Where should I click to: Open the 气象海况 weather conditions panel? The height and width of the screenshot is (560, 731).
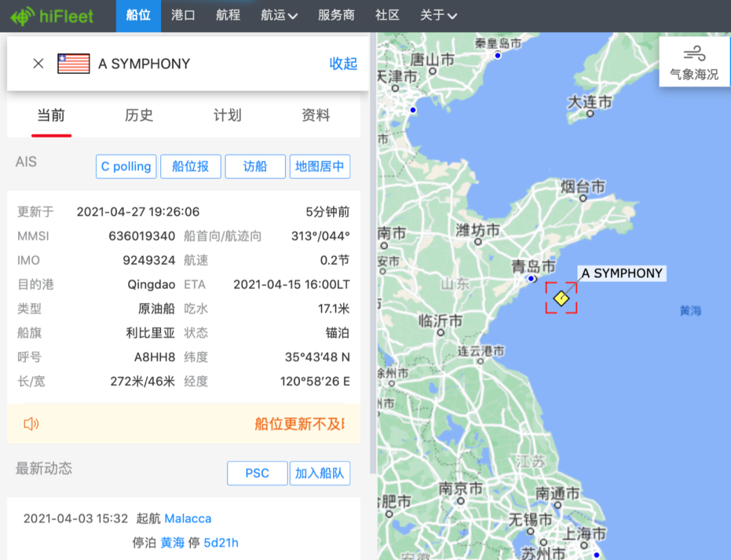[694, 62]
